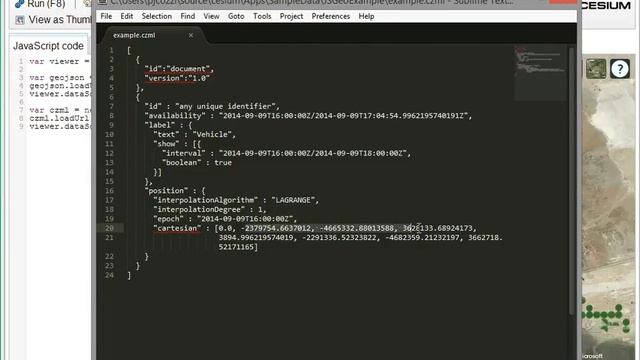
Task: Click the Cesium logo
Action: point(606,5)
